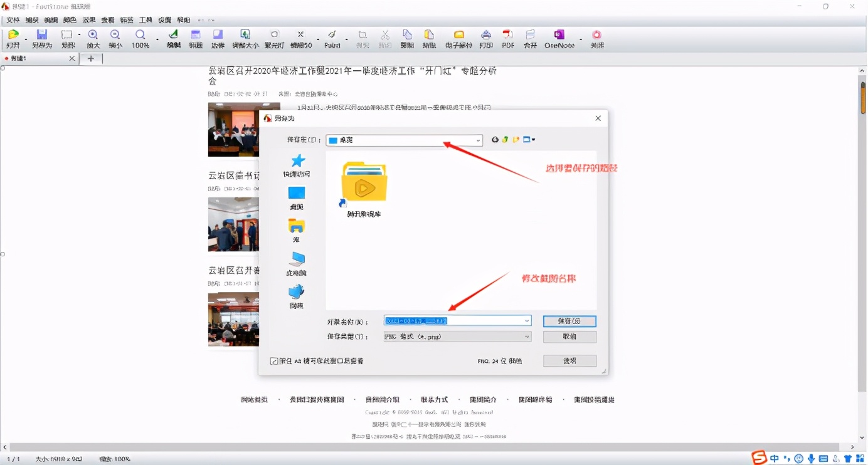Select the Draw tool icon
This screenshot has width=868, height=465.
click(x=173, y=38)
